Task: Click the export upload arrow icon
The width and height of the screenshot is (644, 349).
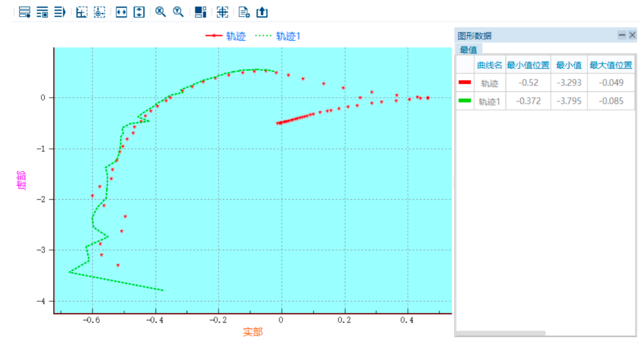Action: pyautogui.click(x=262, y=12)
